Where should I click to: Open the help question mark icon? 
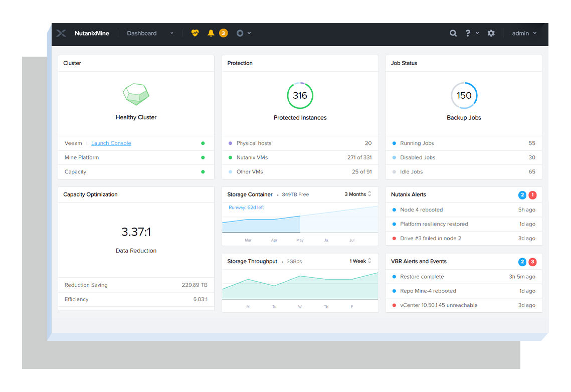(x=468, y=33)
